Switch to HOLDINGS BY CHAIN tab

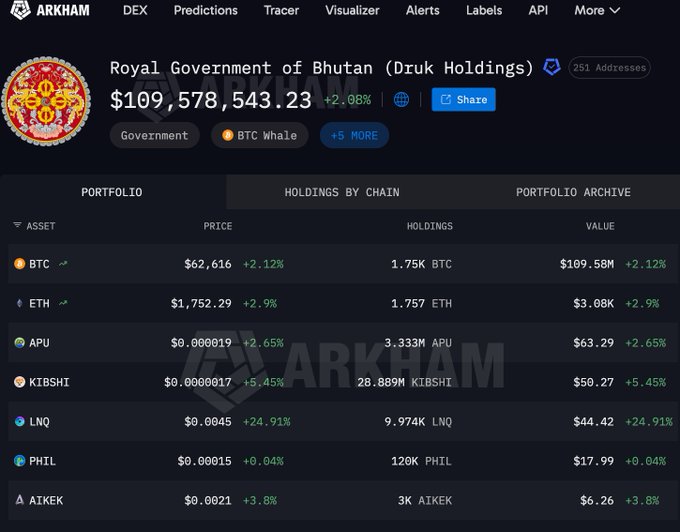tap(342, 192)
